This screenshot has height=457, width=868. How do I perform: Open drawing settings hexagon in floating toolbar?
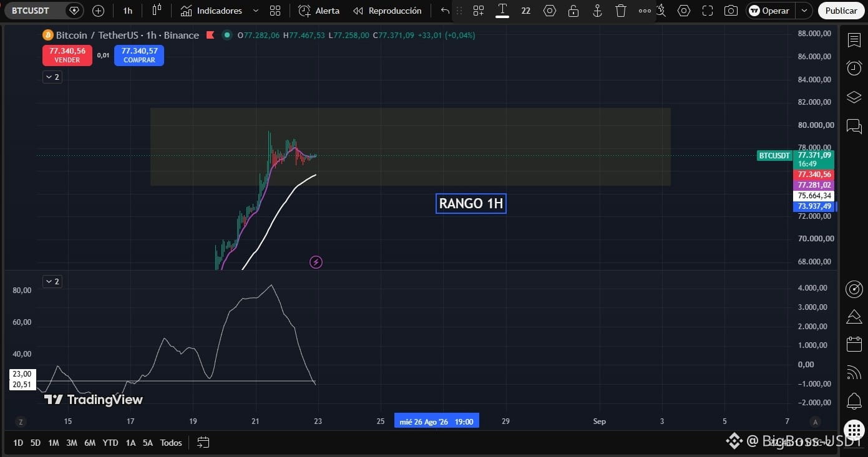(x=550, y=11)
